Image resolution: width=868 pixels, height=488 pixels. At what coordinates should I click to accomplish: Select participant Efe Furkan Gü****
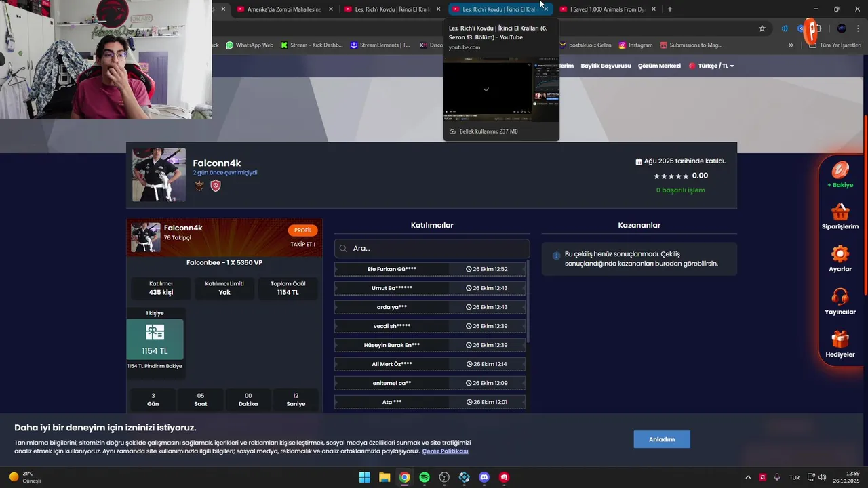coord(430,269)
